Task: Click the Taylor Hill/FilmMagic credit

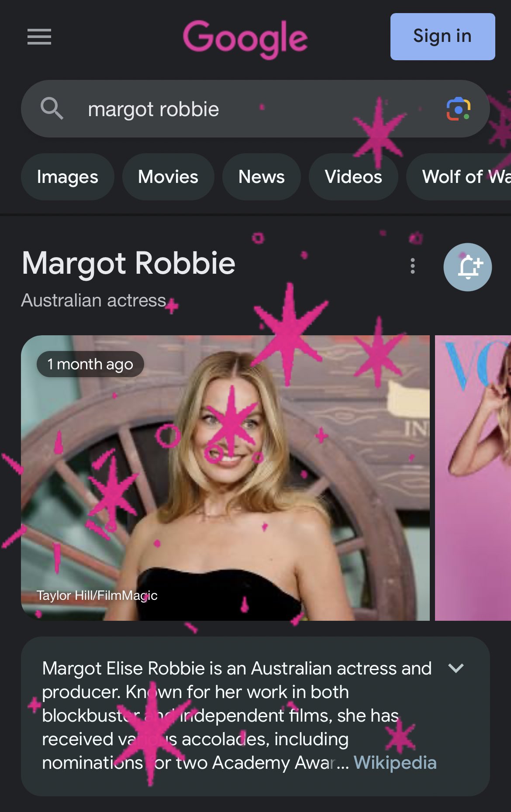Action: point(97,595)
